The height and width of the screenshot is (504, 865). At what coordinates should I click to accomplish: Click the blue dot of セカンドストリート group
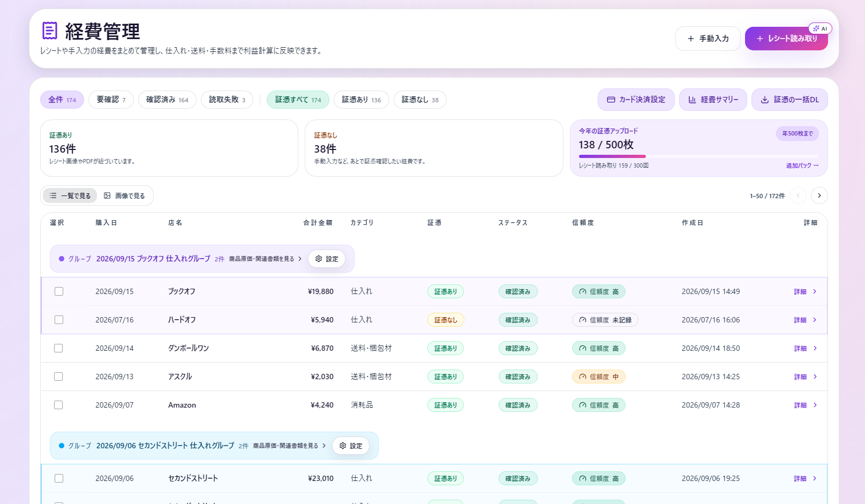tap(62, 446)
